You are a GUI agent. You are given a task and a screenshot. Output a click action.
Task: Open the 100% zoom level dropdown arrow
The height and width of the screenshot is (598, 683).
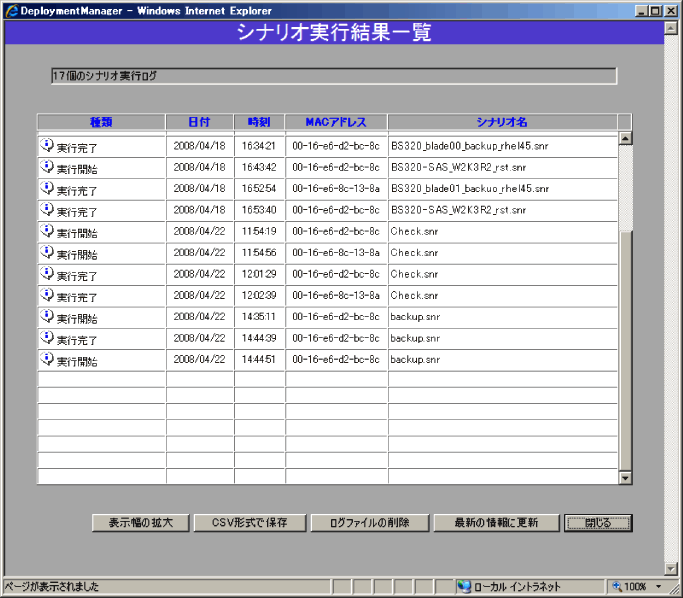pos(658,587)
